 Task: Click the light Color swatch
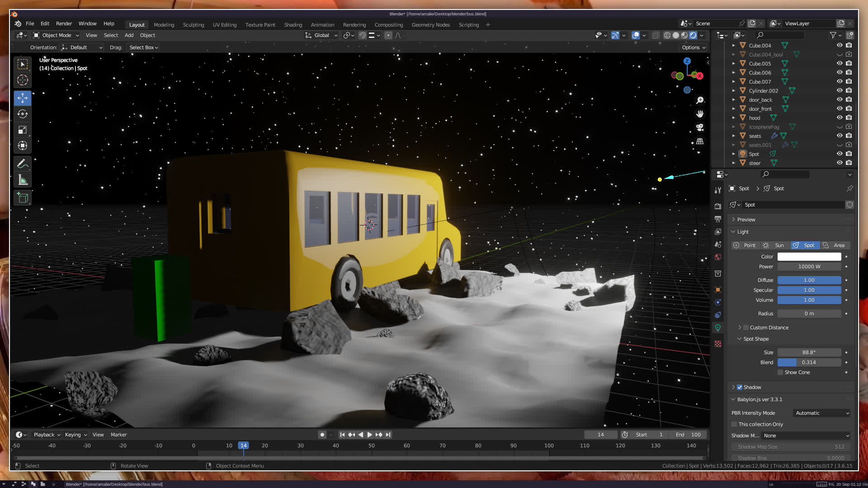click(809, 257)
